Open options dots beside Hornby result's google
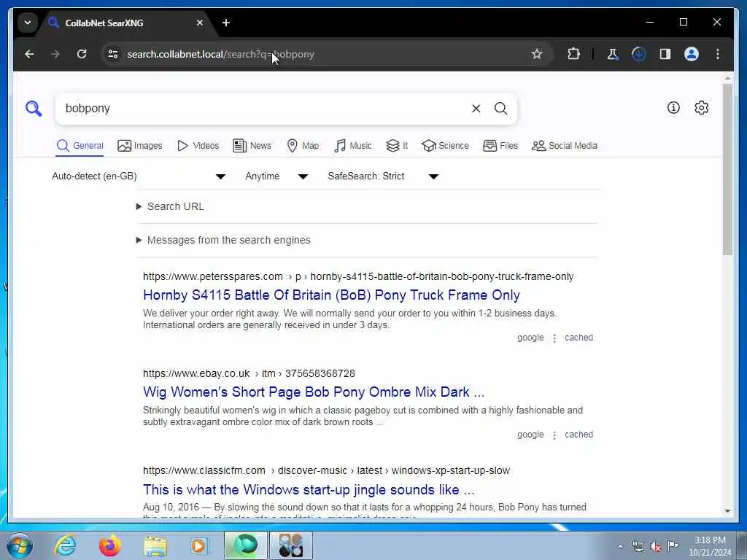This screenshot has height=560, width=747. pyautogui.click(x=554, y=338)
